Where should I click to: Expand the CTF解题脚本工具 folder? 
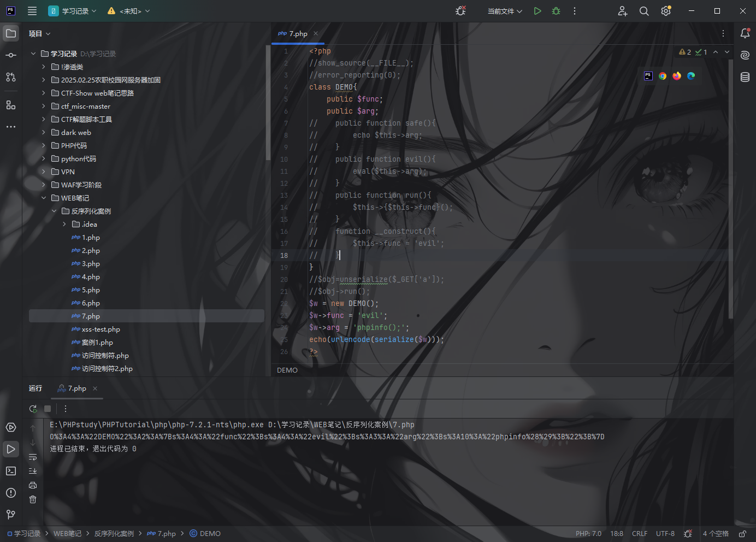44,119
